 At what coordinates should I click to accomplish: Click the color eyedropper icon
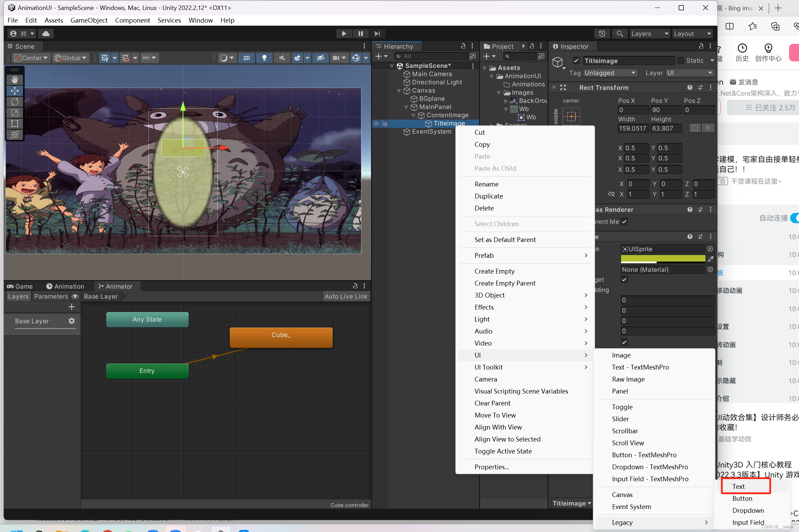click(x=711, y=259)
